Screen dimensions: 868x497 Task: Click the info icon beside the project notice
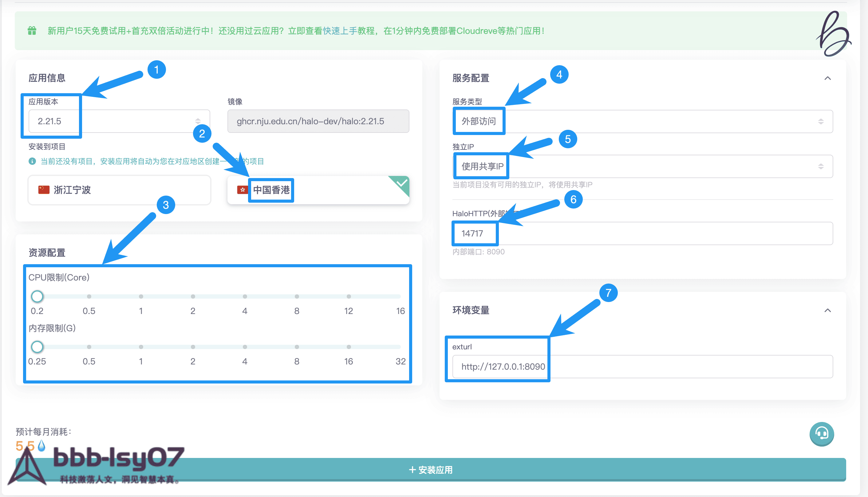32,161
